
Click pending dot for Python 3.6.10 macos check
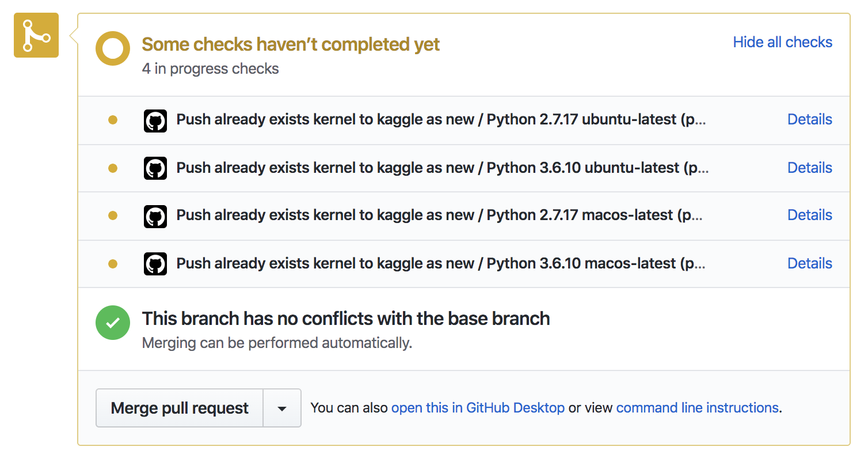coord(113,264)
